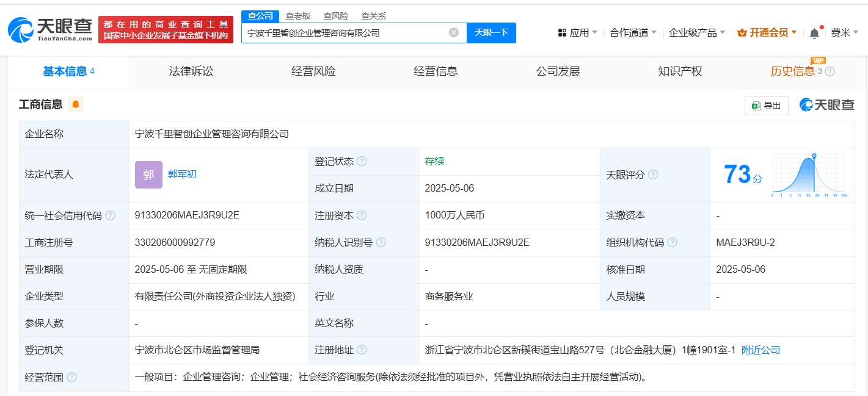The width and height of the screenshot is (868, 396).
Task: Switch to the 查老板 search tab
Action: [297, 15]
